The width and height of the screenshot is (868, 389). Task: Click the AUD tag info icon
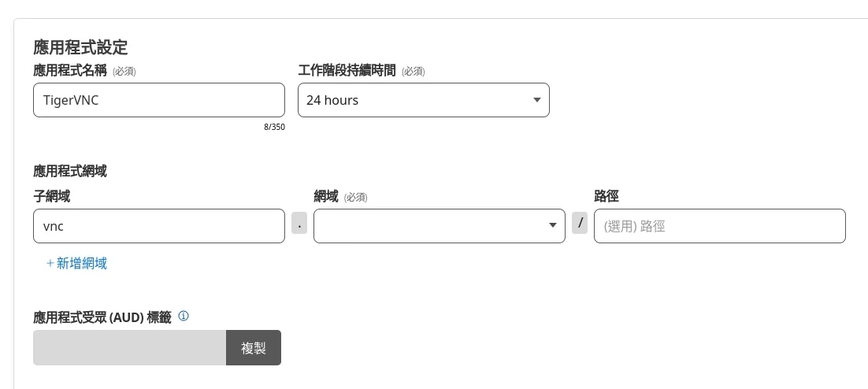click(184, 317)
